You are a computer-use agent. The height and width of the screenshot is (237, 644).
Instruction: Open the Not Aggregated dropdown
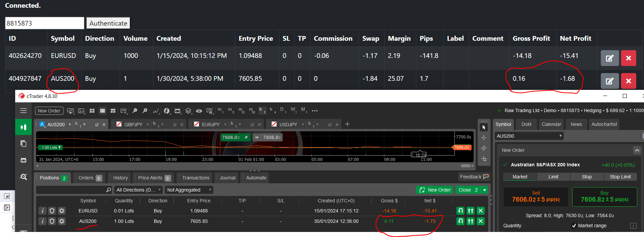point(189,190)
